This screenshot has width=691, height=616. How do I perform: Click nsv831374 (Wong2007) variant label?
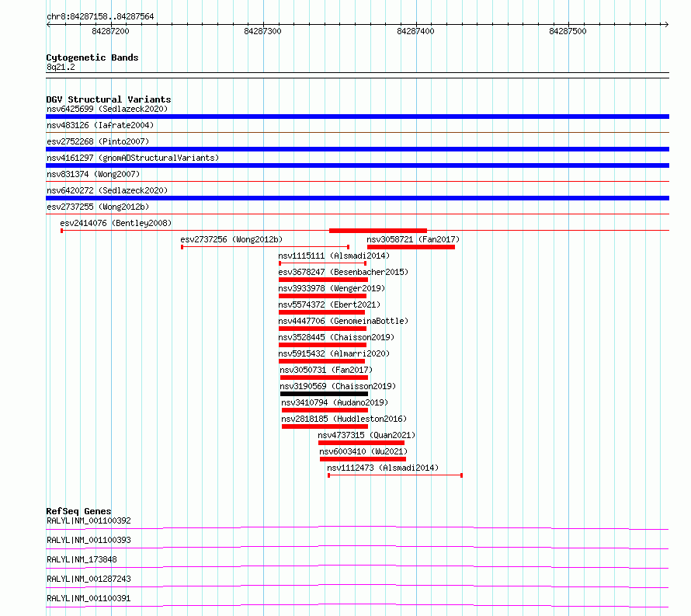(93, 174)
